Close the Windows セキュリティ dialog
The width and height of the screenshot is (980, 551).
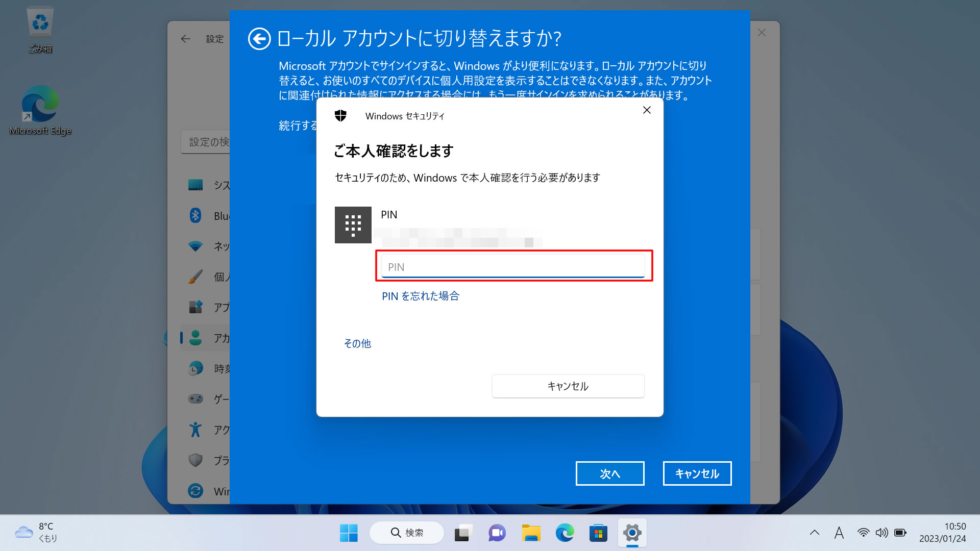point(647,110)
